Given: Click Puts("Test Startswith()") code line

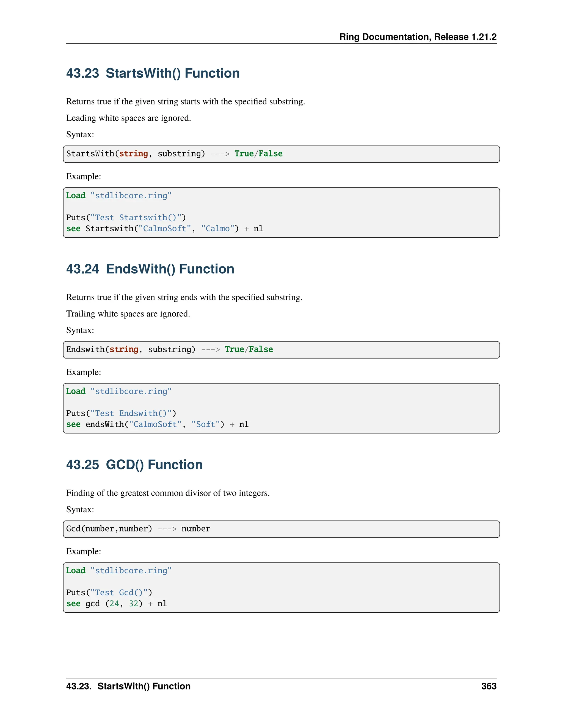Looking at the screenshot, I should pos(126,218).
